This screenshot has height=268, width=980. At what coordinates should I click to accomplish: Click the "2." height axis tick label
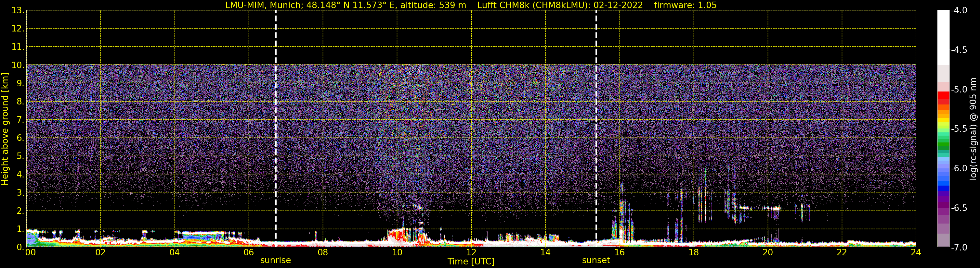coord(20,211)
